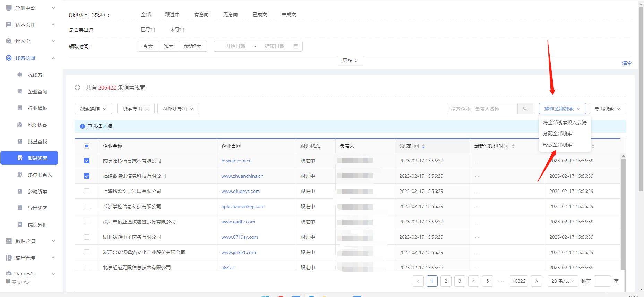644x297 pixels.
Task: Sort by 最新写跟进时间 column sort arrows
Action: point(513,146)
